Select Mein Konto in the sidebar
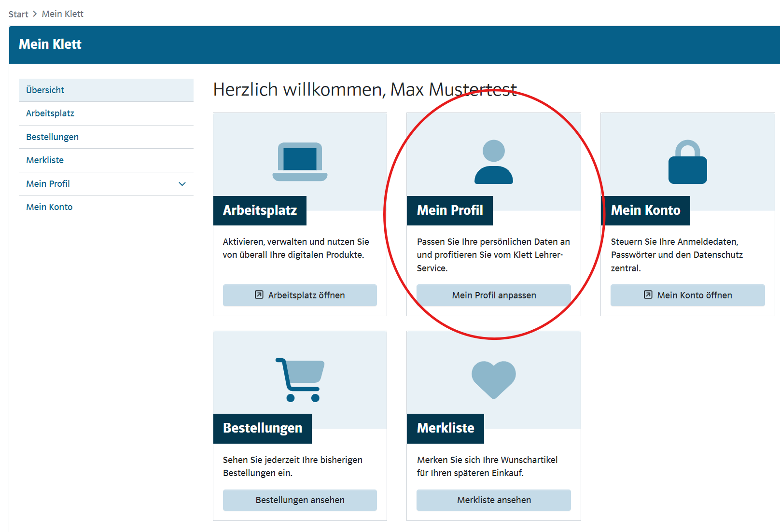The width and height of the screenshot is (780, 532). [49, 207]
